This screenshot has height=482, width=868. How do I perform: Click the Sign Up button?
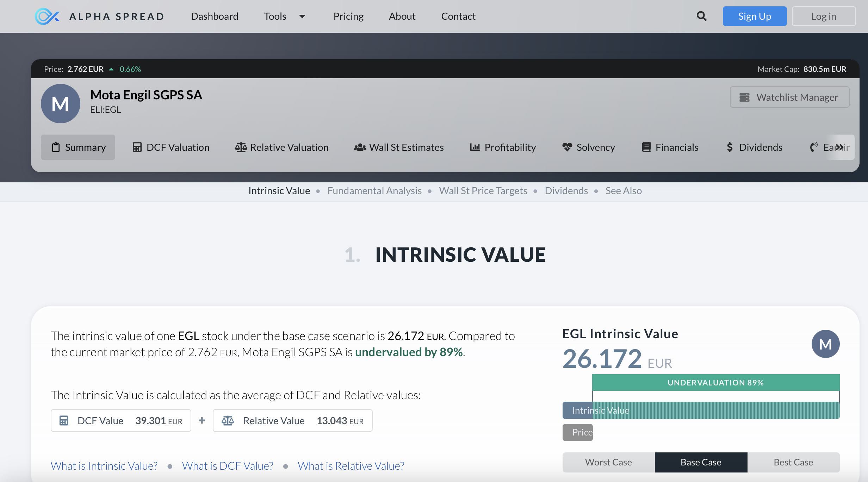(754, 16)
